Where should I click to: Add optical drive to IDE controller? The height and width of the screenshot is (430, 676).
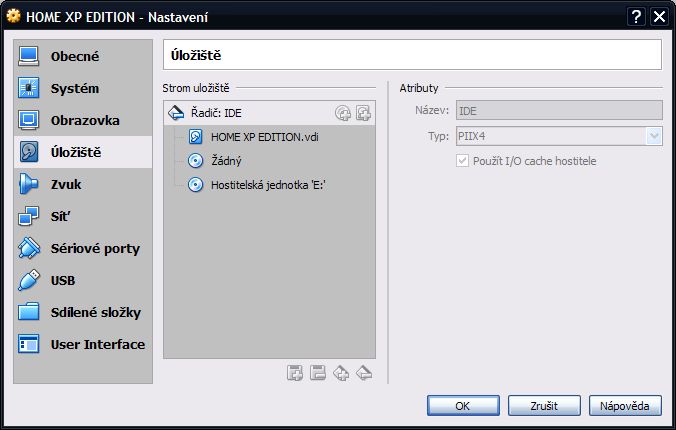coord(343,113)
